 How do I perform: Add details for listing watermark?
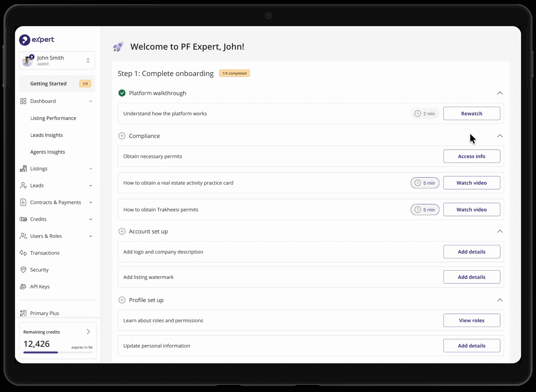point(472,277)
